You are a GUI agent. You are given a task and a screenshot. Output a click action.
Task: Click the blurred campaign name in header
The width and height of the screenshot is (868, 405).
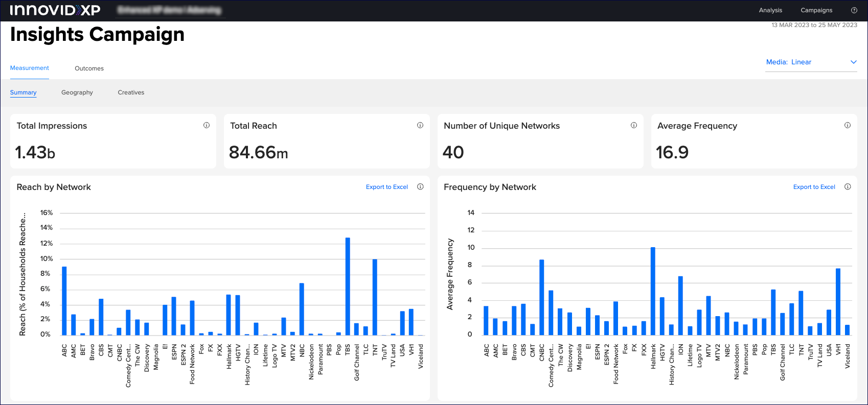[x=169, y=10]
